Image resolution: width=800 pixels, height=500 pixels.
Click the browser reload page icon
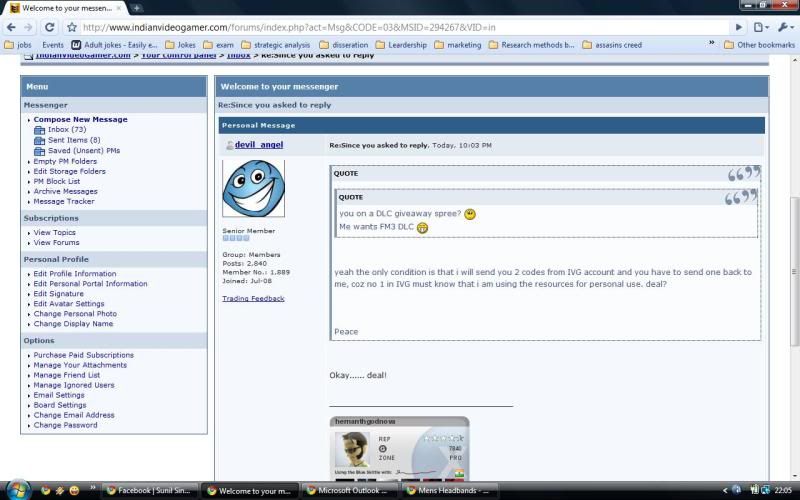pos(51,27)
